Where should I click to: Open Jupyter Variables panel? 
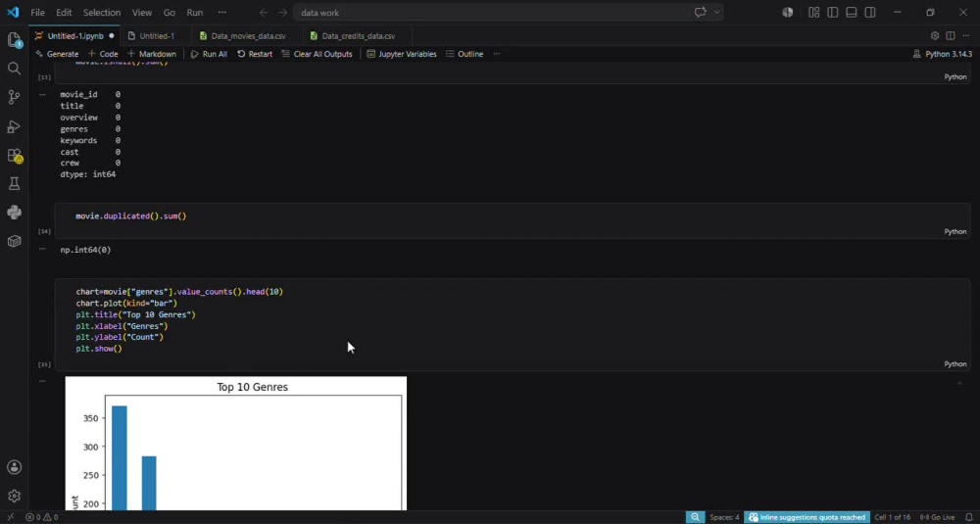pyautogui.click(x=401, y=54)
